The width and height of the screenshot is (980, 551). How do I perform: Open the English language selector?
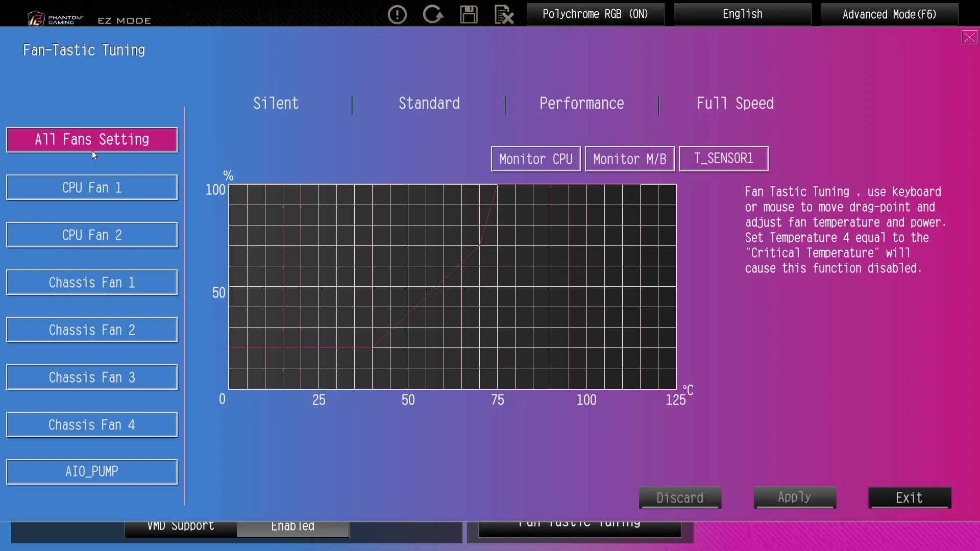point(742,14)
